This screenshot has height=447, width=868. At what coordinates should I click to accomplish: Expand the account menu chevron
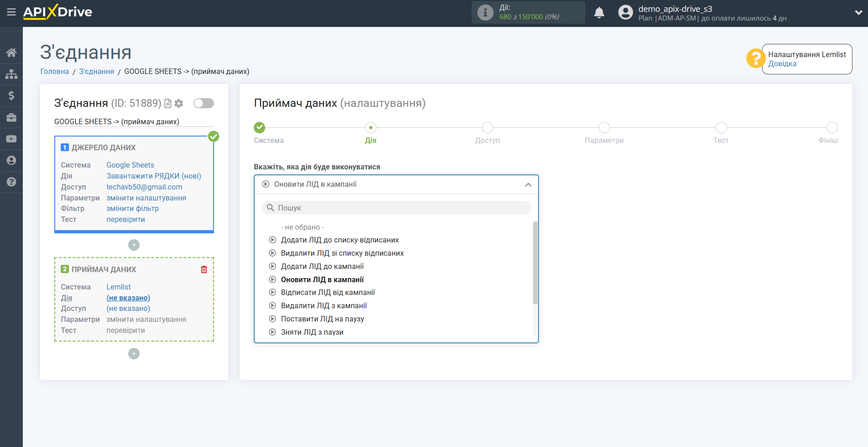tap(858, 13)
